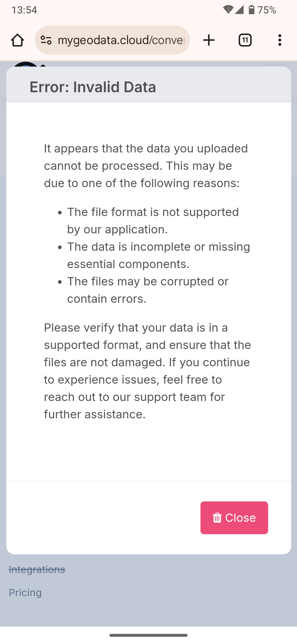Tap the battery icon in status bar

[x=251, y=10]
